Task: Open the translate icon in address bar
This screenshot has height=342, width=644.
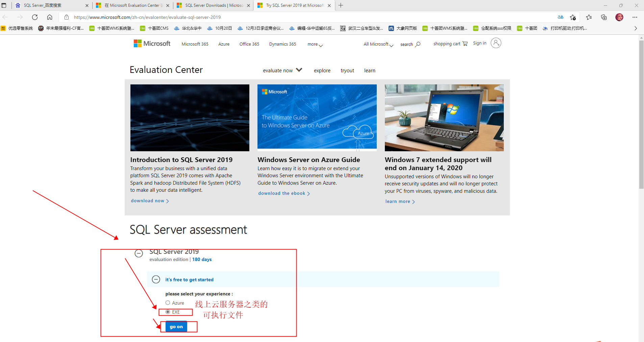Action: click(560, 17)
